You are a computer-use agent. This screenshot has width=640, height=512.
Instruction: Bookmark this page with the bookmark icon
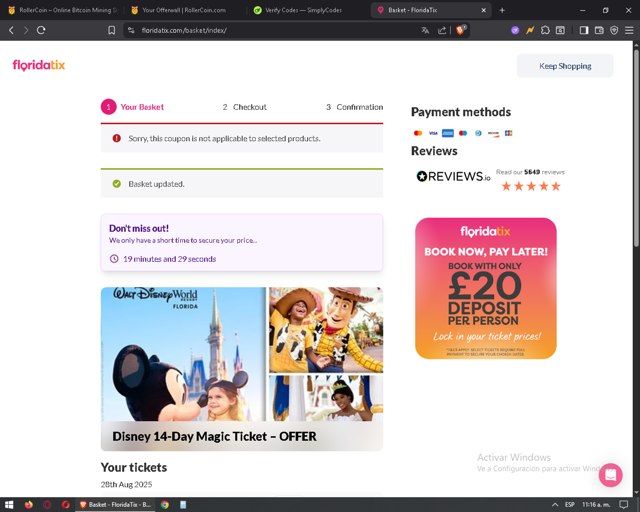[111, 30]
